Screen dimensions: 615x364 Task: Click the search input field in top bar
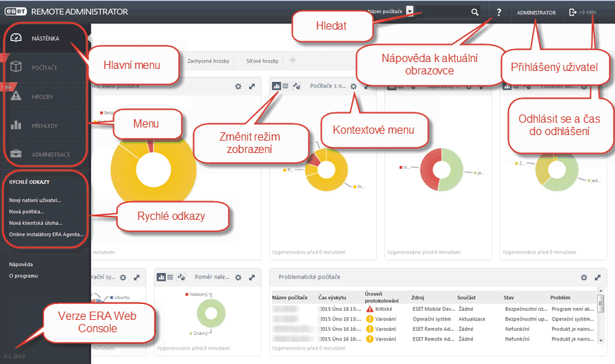[x=442, y=12]
